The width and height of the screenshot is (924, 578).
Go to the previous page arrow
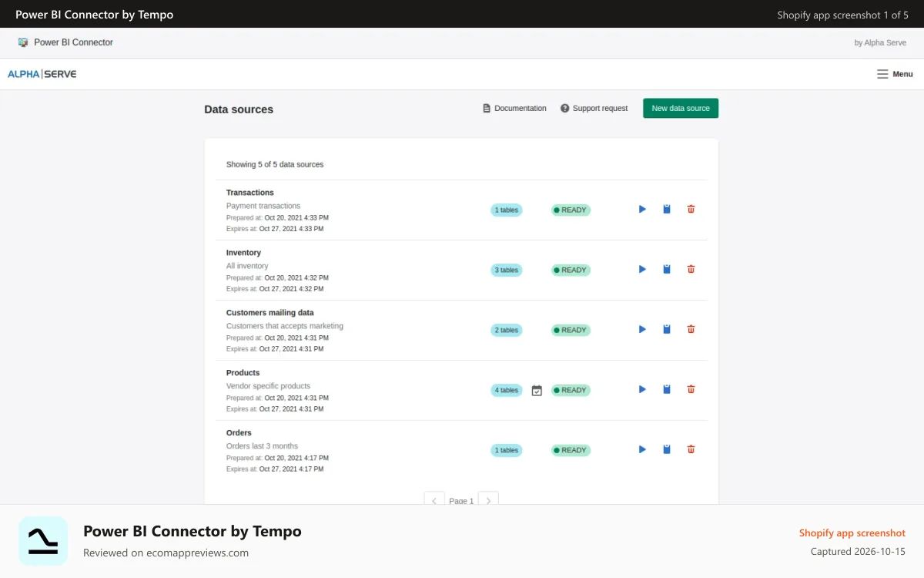[434, 499]
